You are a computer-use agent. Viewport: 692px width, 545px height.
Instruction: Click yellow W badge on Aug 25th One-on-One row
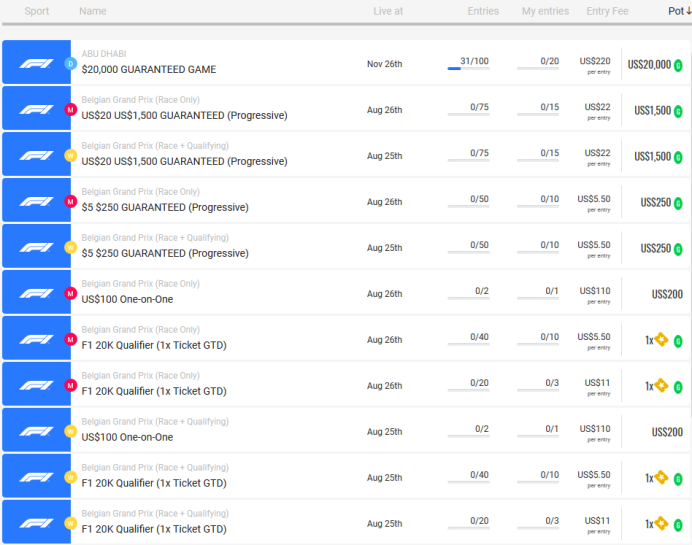pos(71,431)
